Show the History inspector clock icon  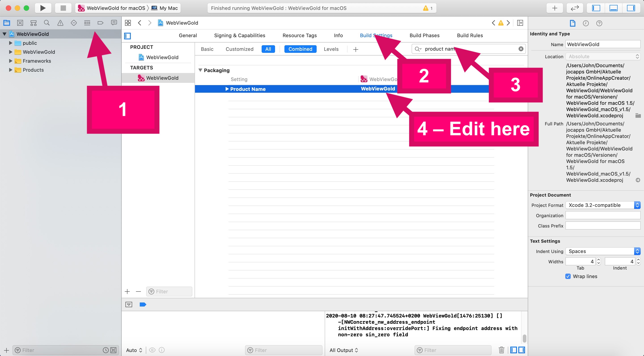point(586,23)
